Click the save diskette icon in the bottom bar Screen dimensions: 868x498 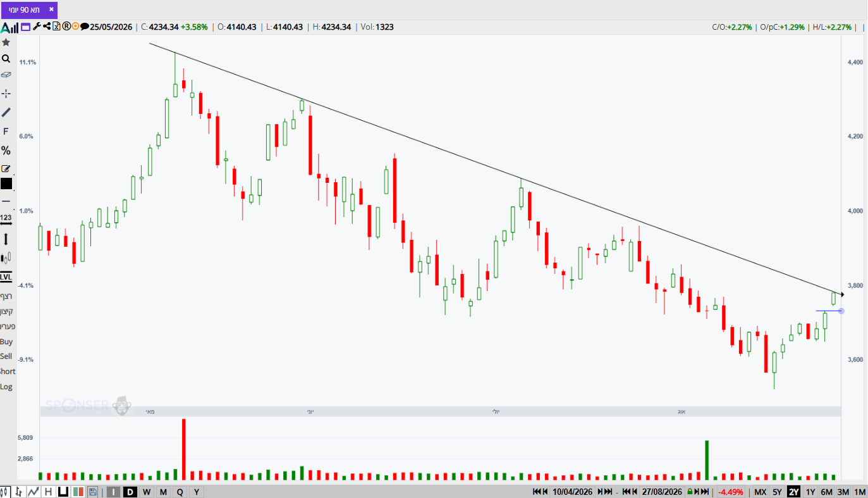(92, 492)
